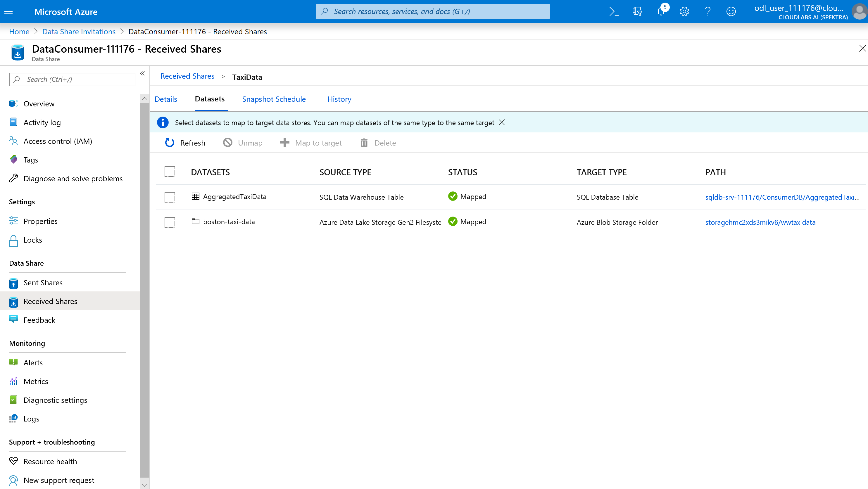
Task: Toggle the select-all datasets checkbox
Action: pyautogui.click(x=170, y=172)
